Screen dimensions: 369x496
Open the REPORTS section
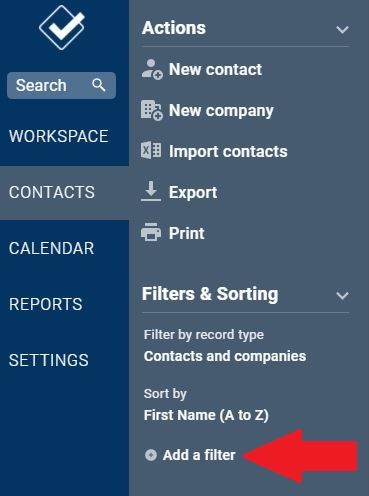[x=46, y=304]
